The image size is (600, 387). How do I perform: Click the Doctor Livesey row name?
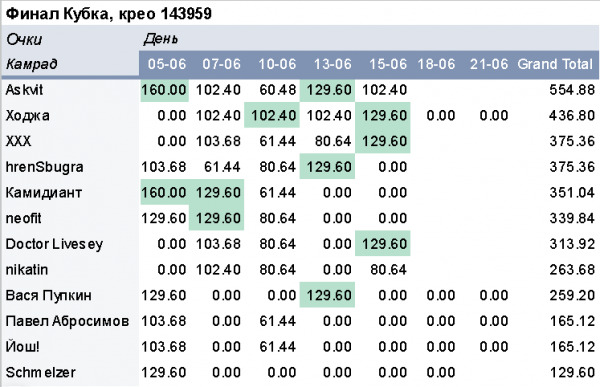pos(54,244)
